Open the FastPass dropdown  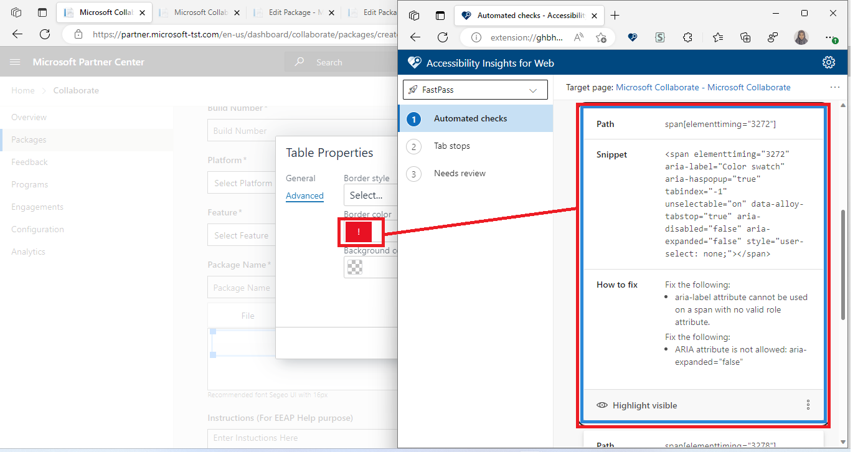click(x=474, y=90)
